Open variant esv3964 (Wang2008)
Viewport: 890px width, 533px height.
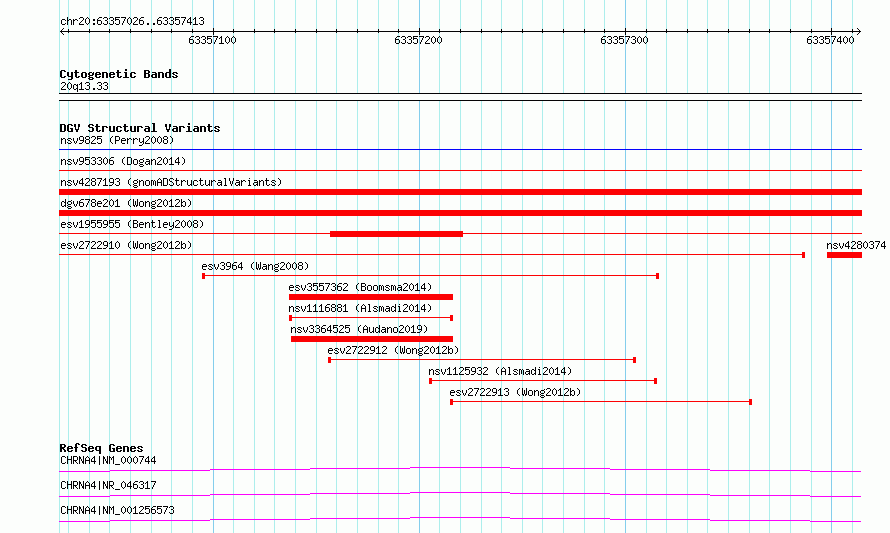[255, 266]
